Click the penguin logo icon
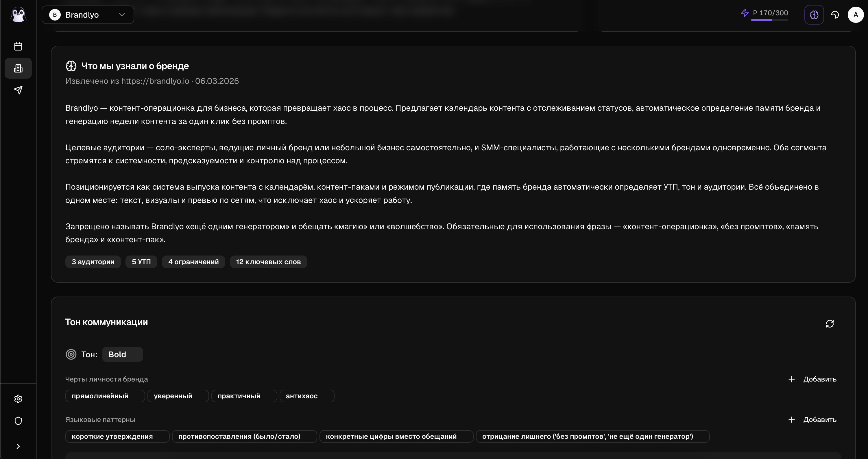 tap(18, 15)
